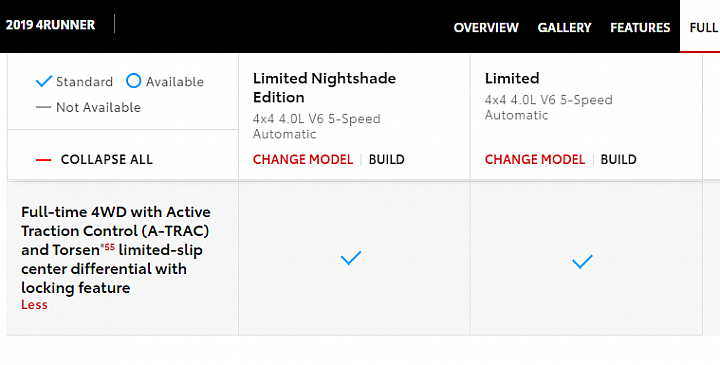720x365 pixels.
Task: Open the Overview tab
Action: pyautogui.click(x=486, y=28)
